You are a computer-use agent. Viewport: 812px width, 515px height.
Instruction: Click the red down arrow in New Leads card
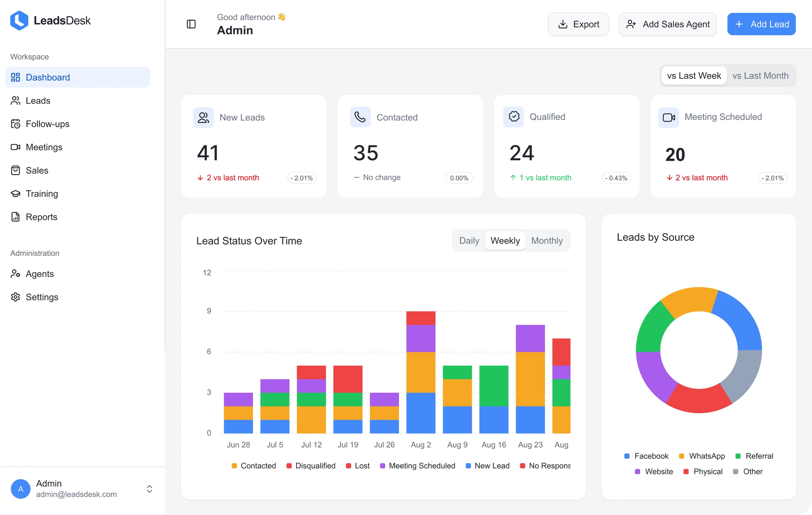coord(200,178)
